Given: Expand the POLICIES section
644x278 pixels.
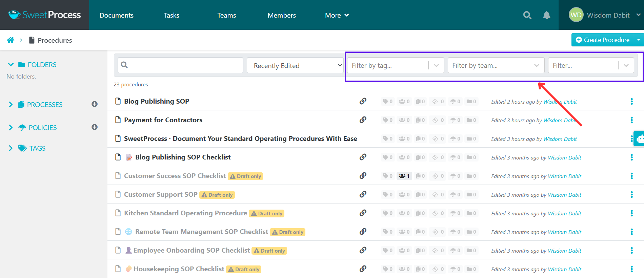Looking at the screenshot, I should coord(11,127).
